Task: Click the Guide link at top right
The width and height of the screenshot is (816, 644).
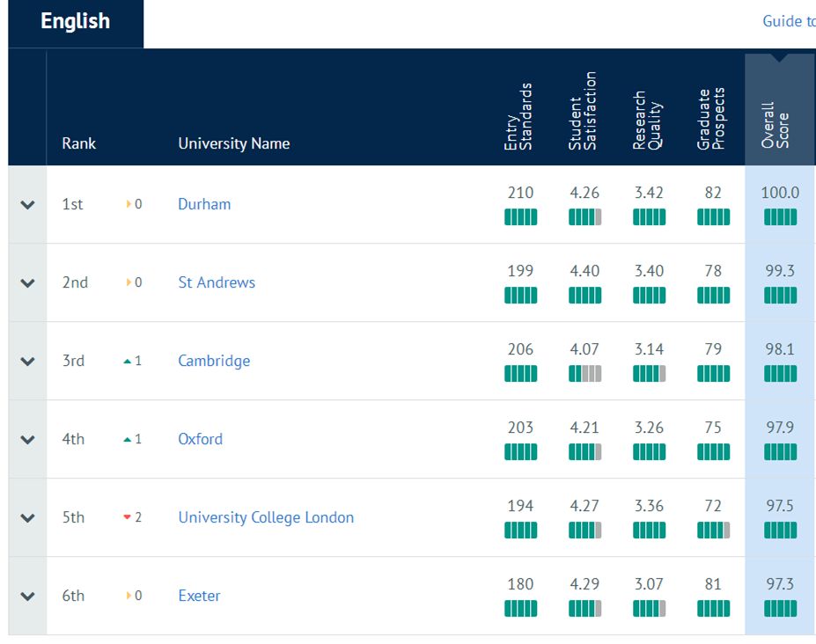Action: [x=788, y=22]
